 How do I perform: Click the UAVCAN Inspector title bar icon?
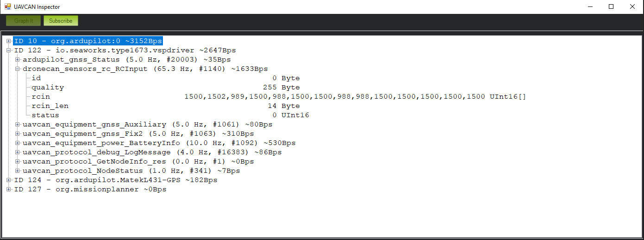(7, 7)
